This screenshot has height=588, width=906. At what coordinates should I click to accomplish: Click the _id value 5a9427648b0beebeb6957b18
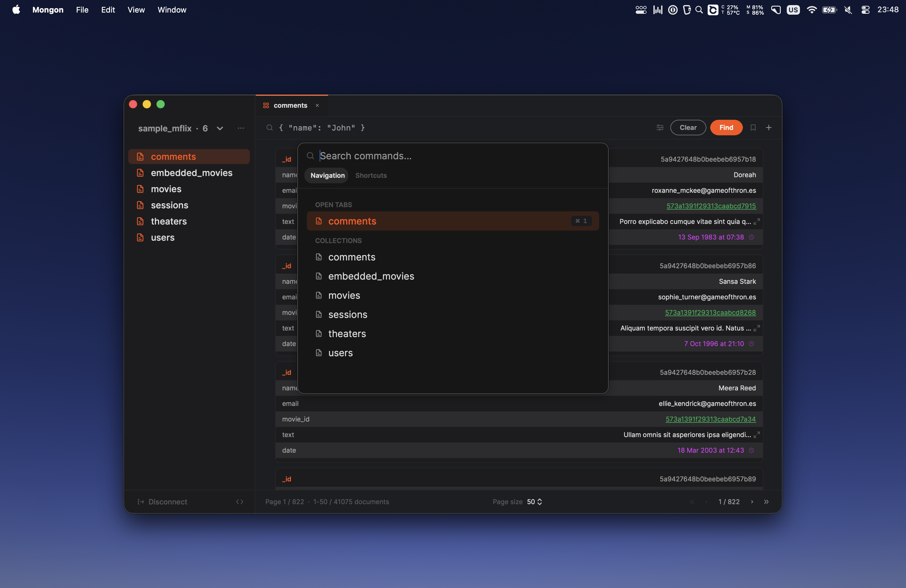pyautogui.click(x=708, y=159)
